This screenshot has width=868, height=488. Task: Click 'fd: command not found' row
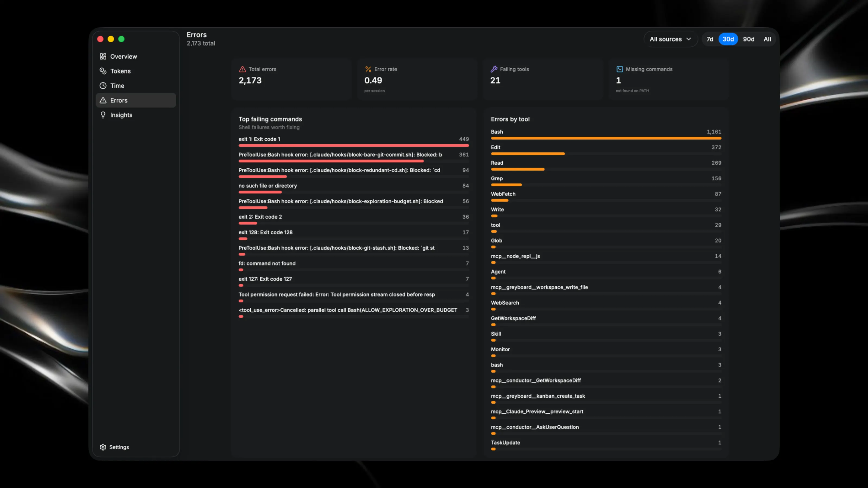(x=353, y=266)
